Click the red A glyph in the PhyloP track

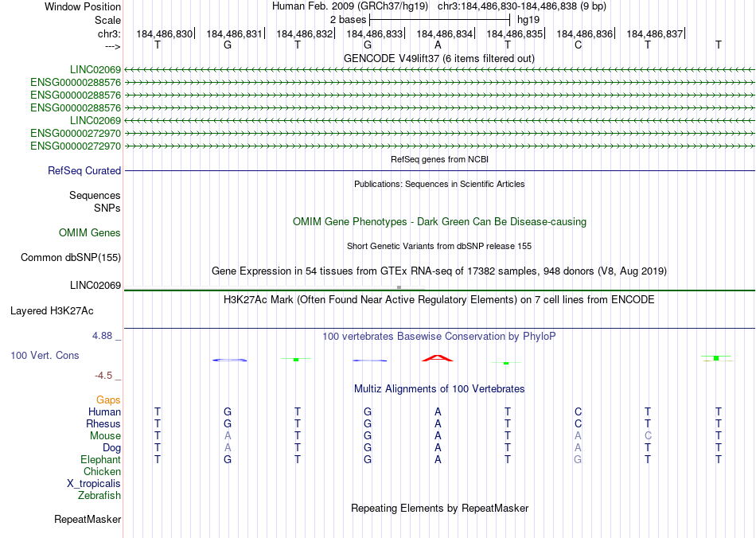pyautogui.click(x=438, y=358)
